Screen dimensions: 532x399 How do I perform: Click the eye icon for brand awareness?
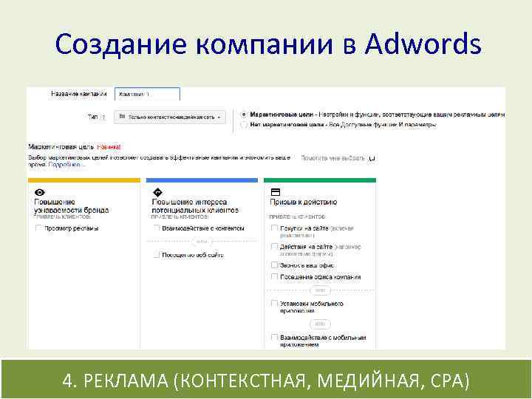pyautogui.click(x=40, y=192)
